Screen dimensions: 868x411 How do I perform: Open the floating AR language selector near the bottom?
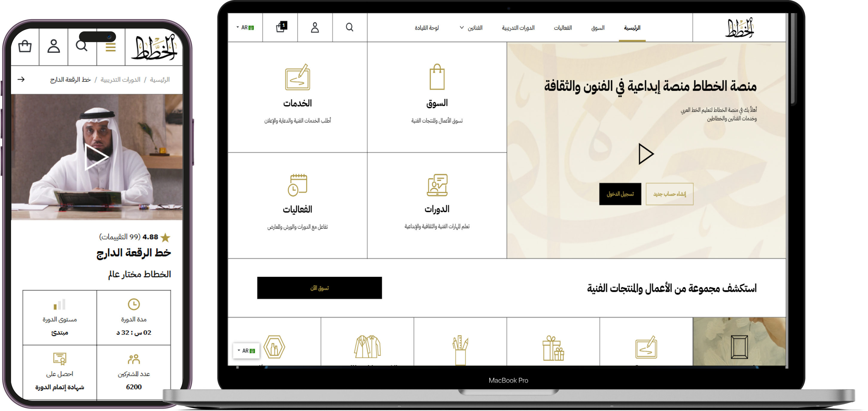pyautogui.click(x=246, y=351)
